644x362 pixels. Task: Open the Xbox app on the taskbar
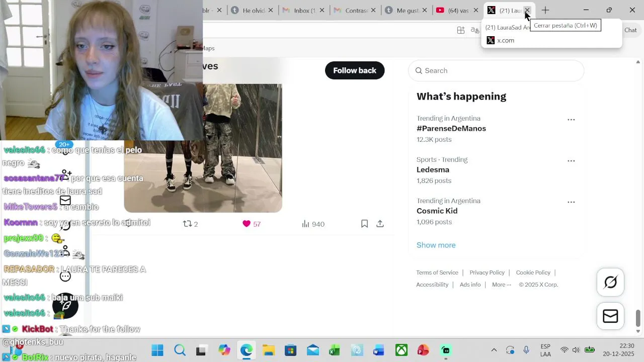point(401,350)
